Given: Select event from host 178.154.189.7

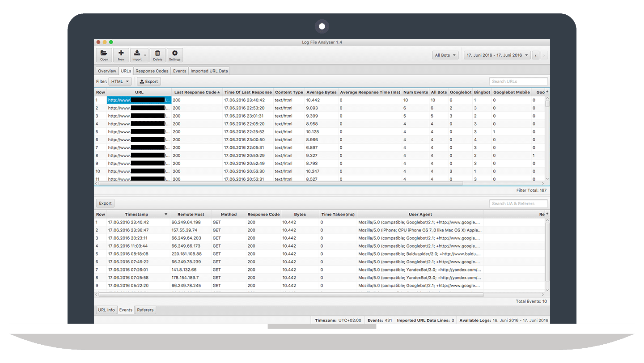Looking at the screenshot, I should point(319,278).
